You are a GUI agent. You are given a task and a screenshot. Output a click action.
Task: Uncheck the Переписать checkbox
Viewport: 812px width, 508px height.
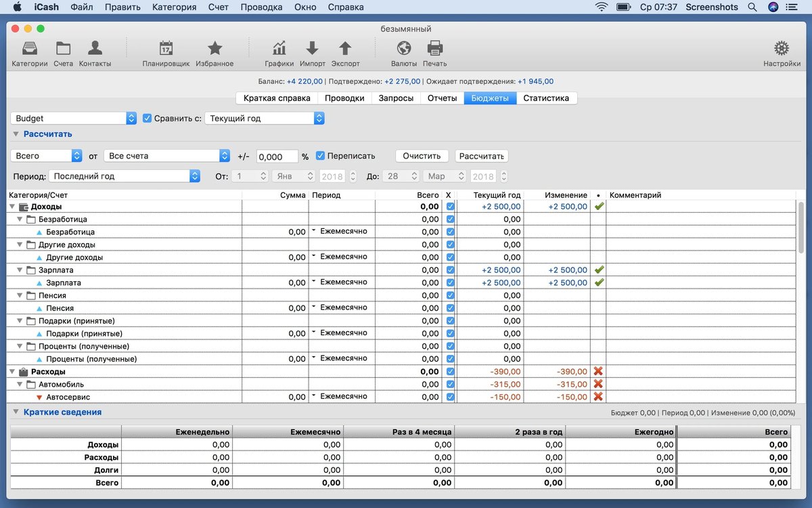click(321, 156)
